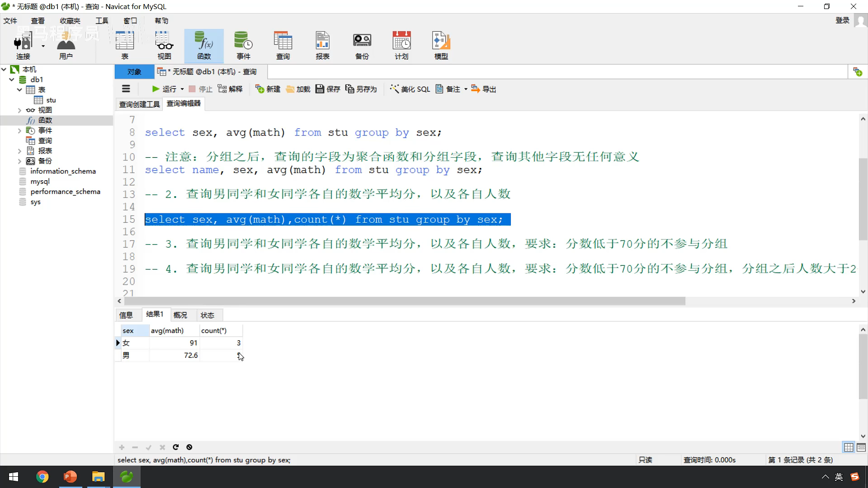868x488 pixels.
Task: Open the 运行 dropdown arrow
Action: pos(182,89)
